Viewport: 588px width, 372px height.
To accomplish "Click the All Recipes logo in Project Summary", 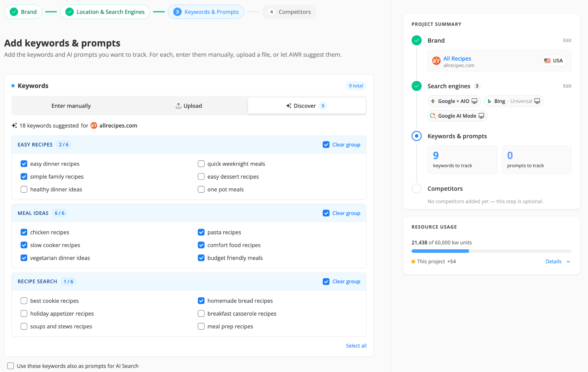I will [x=436, y=61].
